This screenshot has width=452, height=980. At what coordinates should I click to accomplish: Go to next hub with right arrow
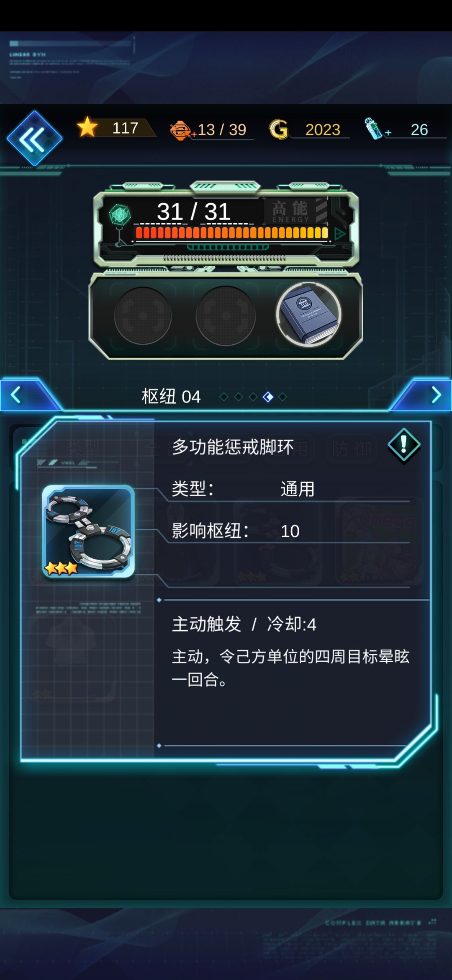(x=435, y=395)
